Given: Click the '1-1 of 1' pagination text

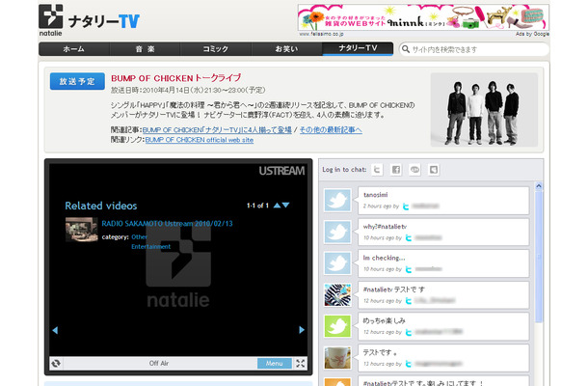Looking at the screenshot, I should pyautogui.click(x=257, y=206).
